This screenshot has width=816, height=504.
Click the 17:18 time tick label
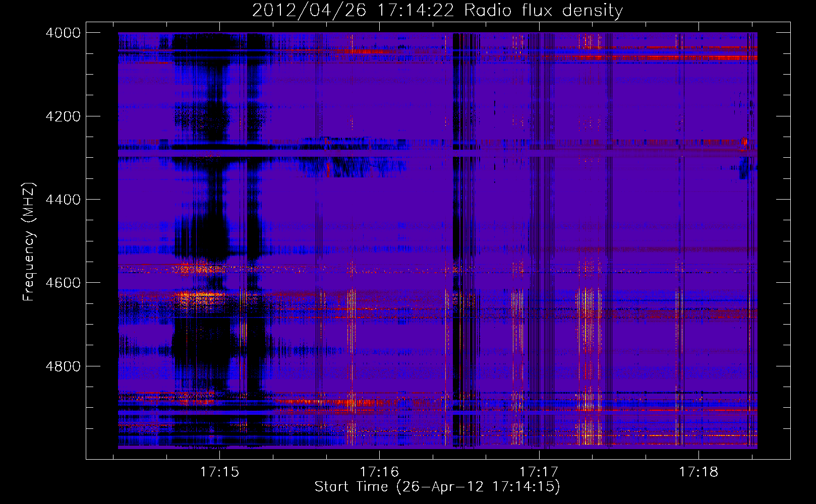coord(698,472)
